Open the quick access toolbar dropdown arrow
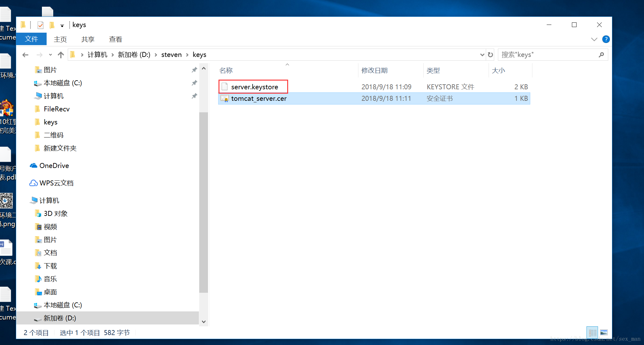The image size is (644, 345). tap(62, 25)
